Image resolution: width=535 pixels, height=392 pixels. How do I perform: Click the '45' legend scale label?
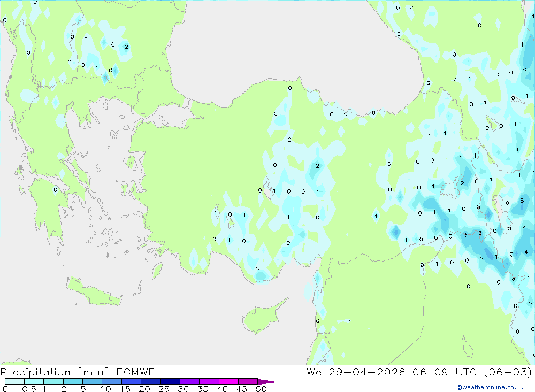pos(242,389)
